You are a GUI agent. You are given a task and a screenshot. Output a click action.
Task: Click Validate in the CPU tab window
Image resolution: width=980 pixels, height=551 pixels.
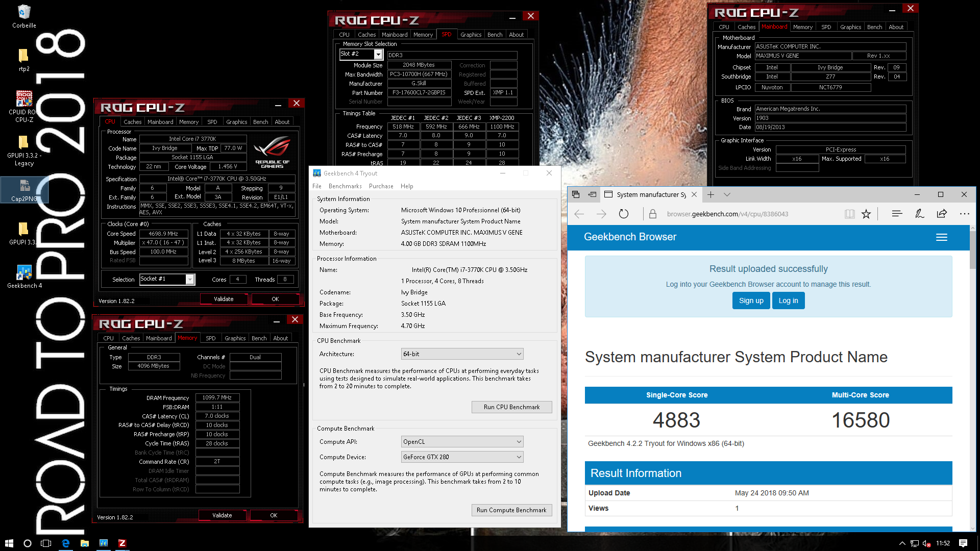[224, 299]
